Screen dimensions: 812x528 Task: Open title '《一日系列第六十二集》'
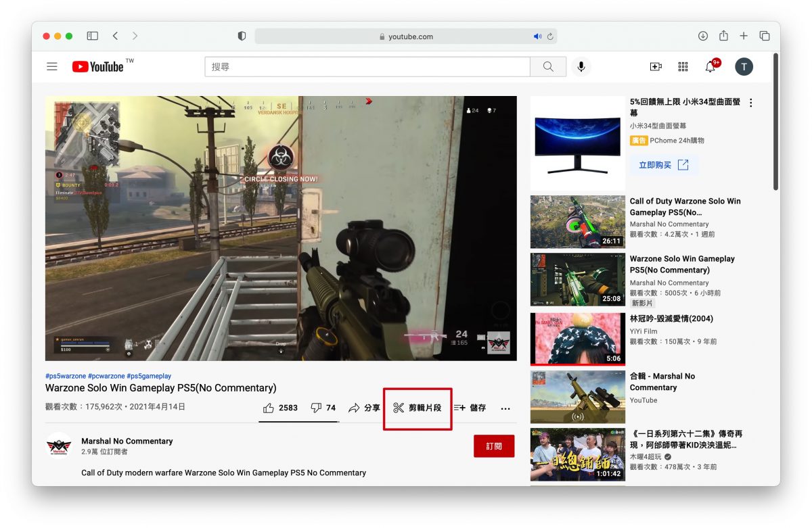point(686,439)
